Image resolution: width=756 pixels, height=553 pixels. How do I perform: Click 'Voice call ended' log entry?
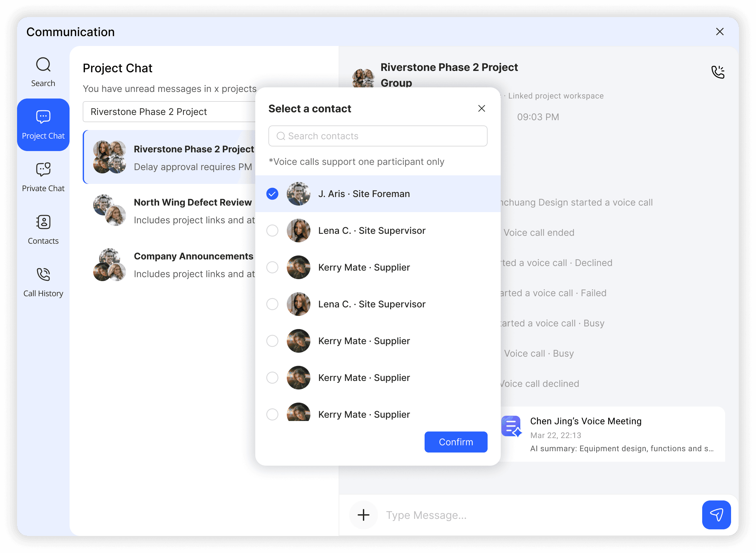coord(538,232)
